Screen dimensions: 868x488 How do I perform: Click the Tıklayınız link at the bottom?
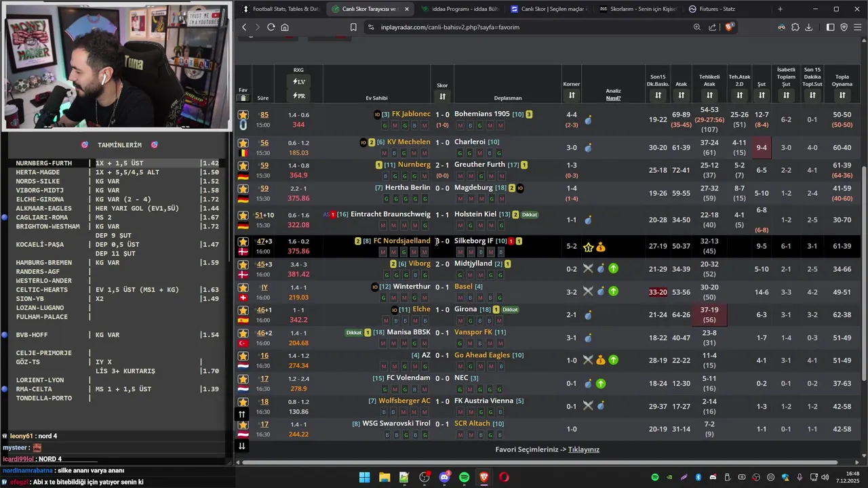[x=583, y=449]
